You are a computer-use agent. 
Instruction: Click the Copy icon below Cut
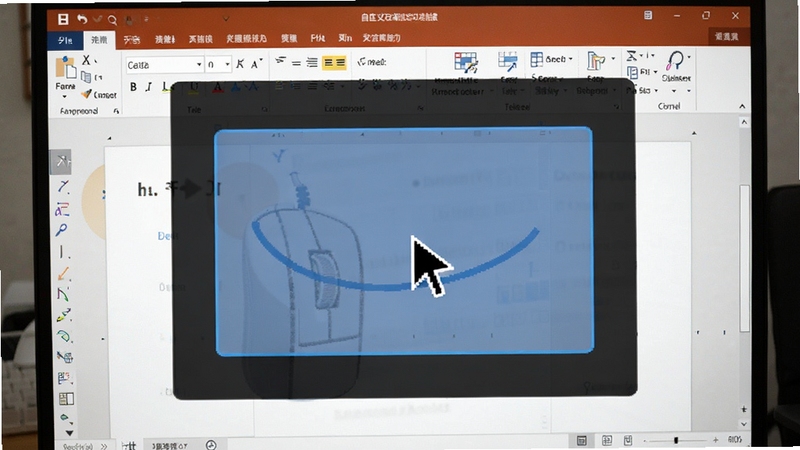click(86, 77)
